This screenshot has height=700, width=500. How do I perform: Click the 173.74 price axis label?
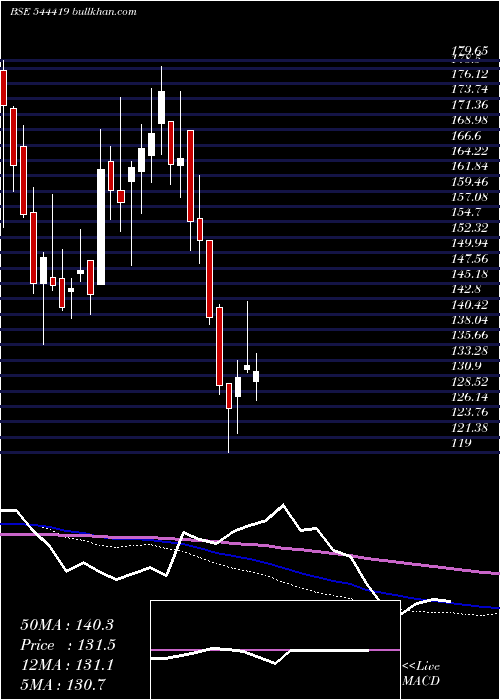470,89
